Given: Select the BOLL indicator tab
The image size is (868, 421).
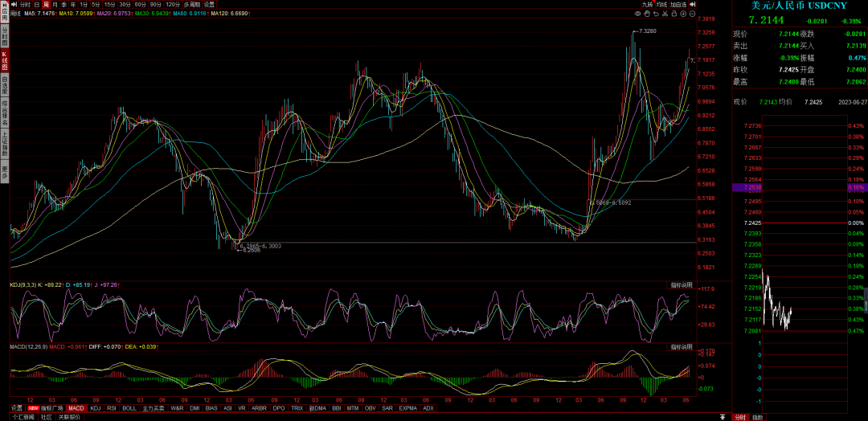Looking at the screenshot, I should coord(129,408).
